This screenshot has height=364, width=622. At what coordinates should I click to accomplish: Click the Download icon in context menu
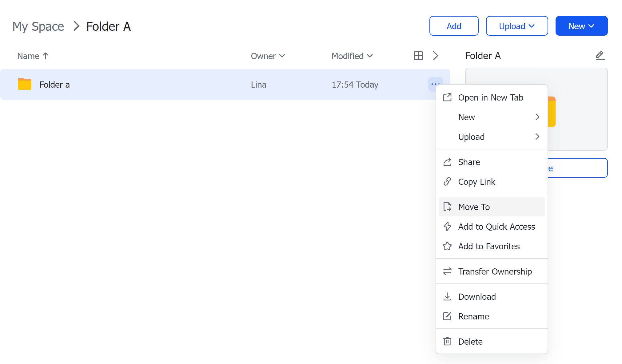tap(447, 296)
